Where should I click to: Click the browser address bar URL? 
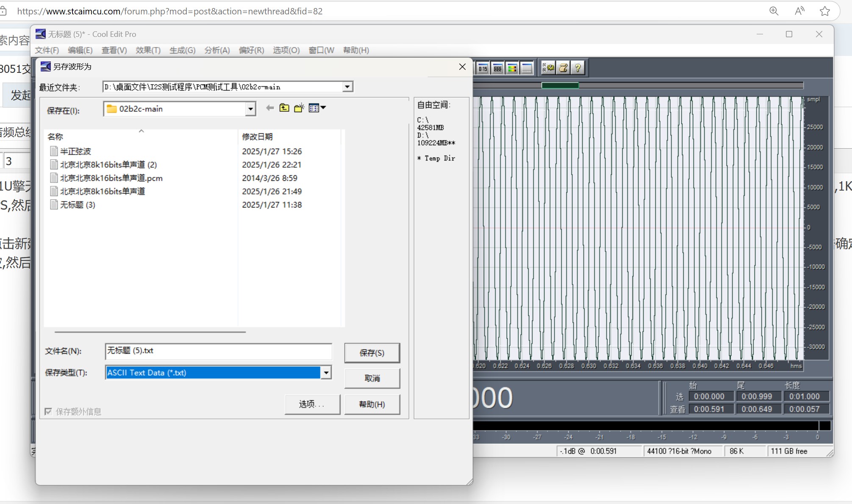tap(169, 11)
